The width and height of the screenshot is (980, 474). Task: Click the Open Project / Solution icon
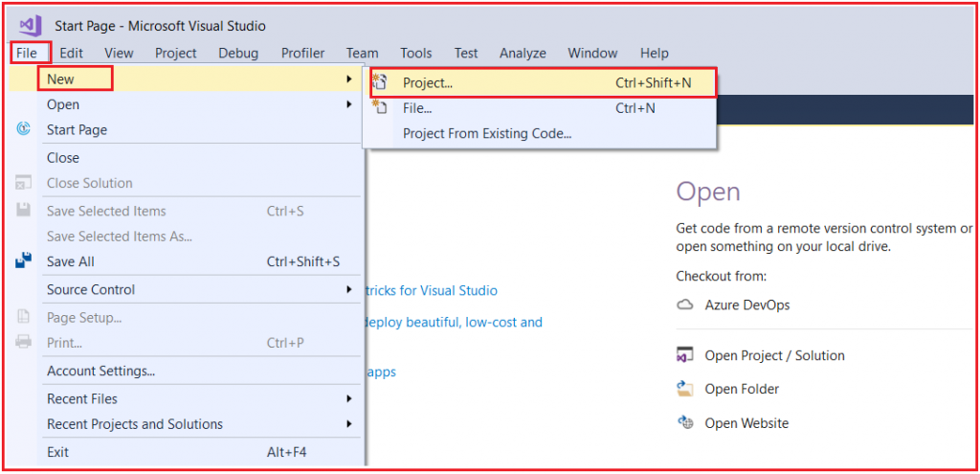click(685, 355)
